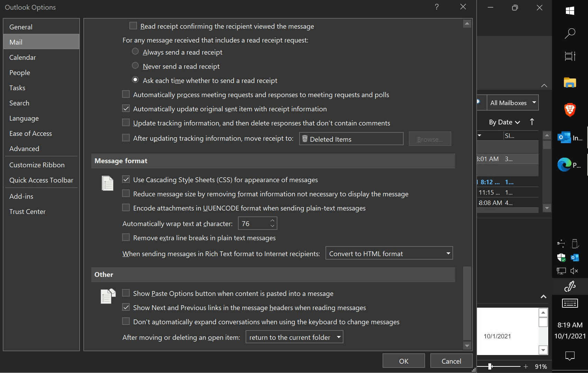Image resolution: width=588 pixels, height=373 pixels.
Task: Show the touch keyboard
Action: pyautogui.click(x=570, y=303)
